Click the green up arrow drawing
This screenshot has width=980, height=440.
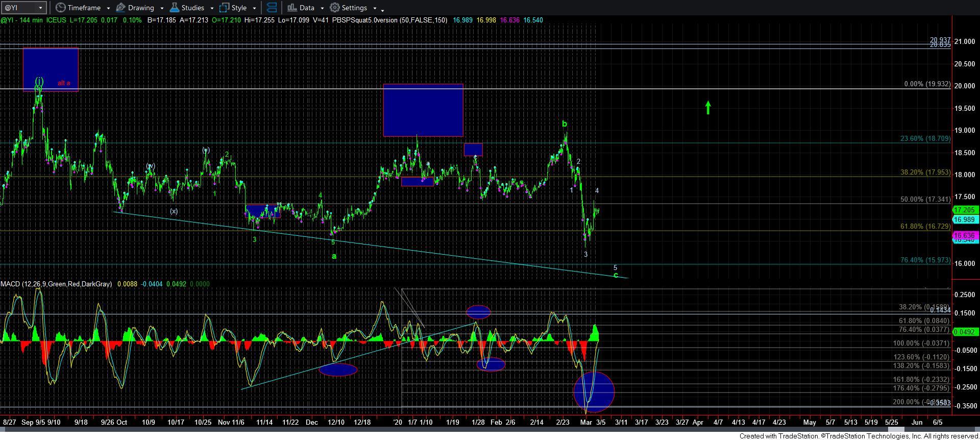[708, 107]
